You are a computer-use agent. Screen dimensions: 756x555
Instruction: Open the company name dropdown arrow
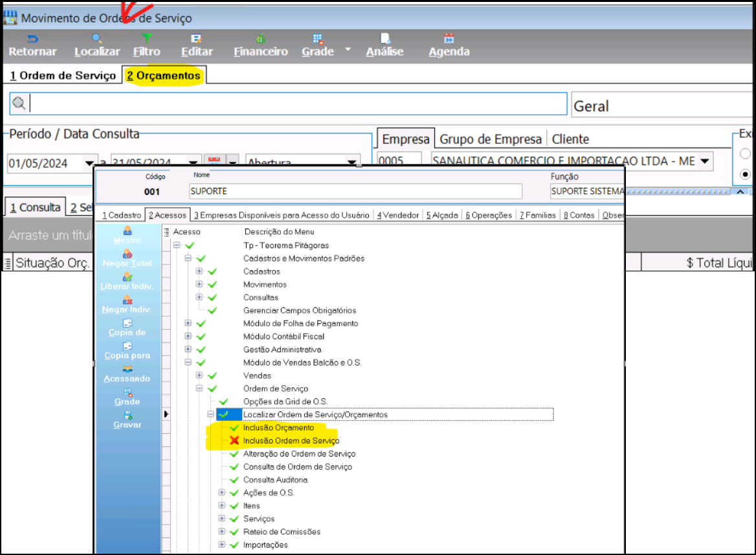pyautogui.click(x=705, y=161)
